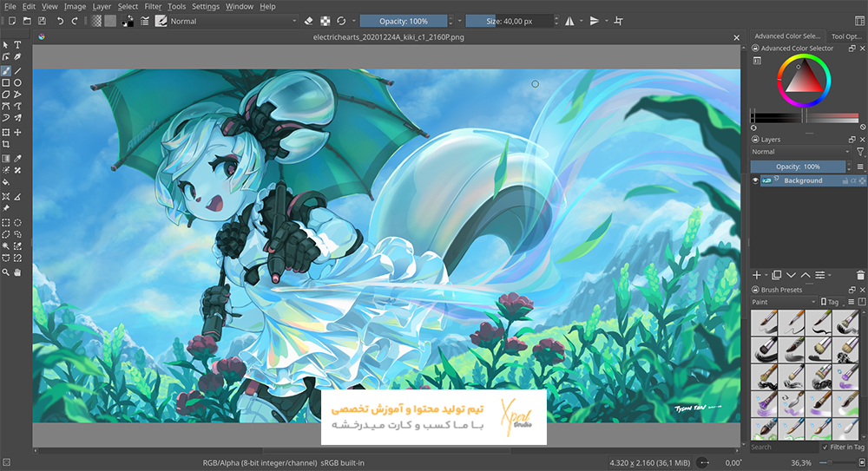Viewport: 868px width, 471px height.
Task: Open the fill gradients picker in the toolbar
Action: [96, 21]
